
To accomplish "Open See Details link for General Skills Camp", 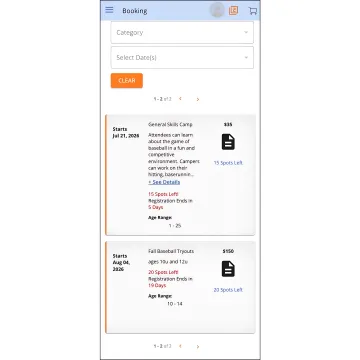I will pyautogui.click(x=164, y=182).
